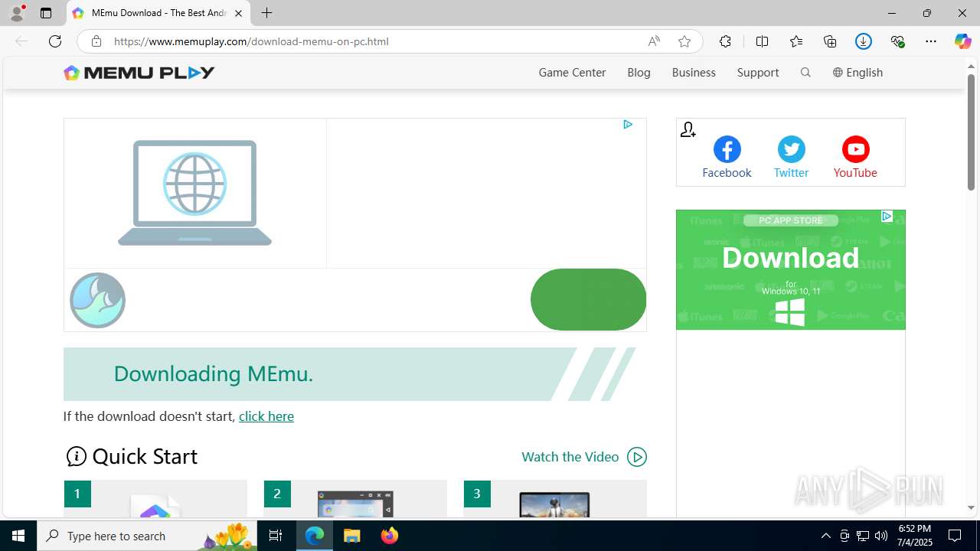The height and width of the screenshot is (551, 980).
Task: Click the 'click here' download link
Action: click(x=266, y=416)
